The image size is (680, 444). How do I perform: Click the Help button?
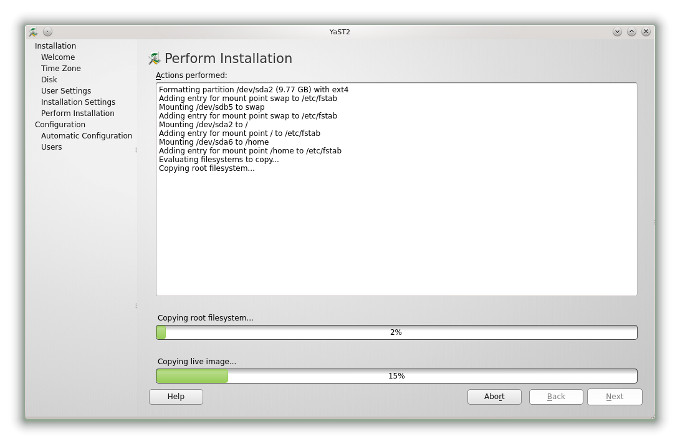pos(176,397)
